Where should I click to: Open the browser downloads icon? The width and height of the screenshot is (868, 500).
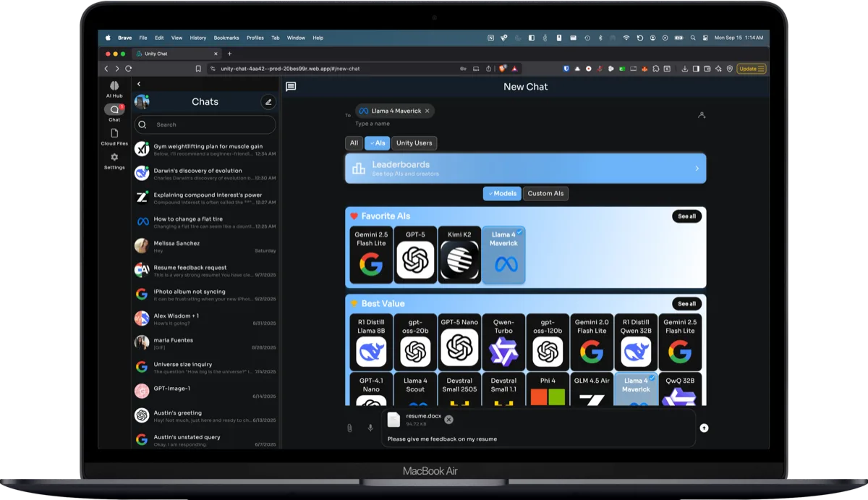pos(685,69)
